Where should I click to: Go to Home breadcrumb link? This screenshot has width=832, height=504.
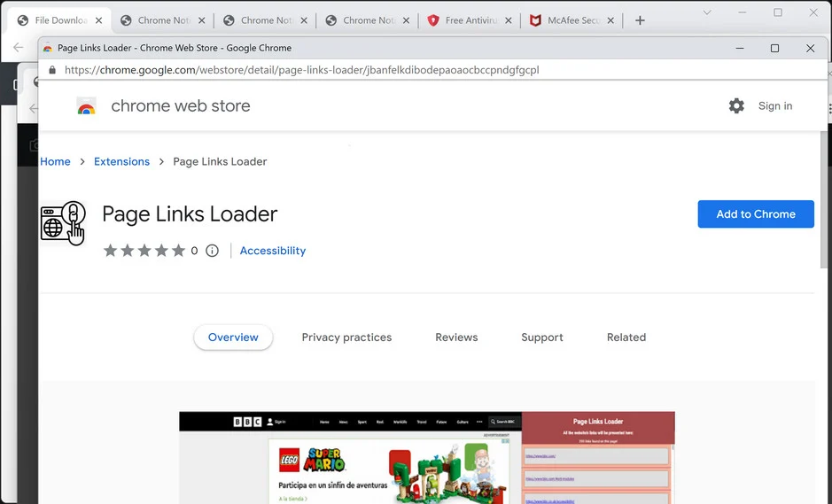click(55, 161)
